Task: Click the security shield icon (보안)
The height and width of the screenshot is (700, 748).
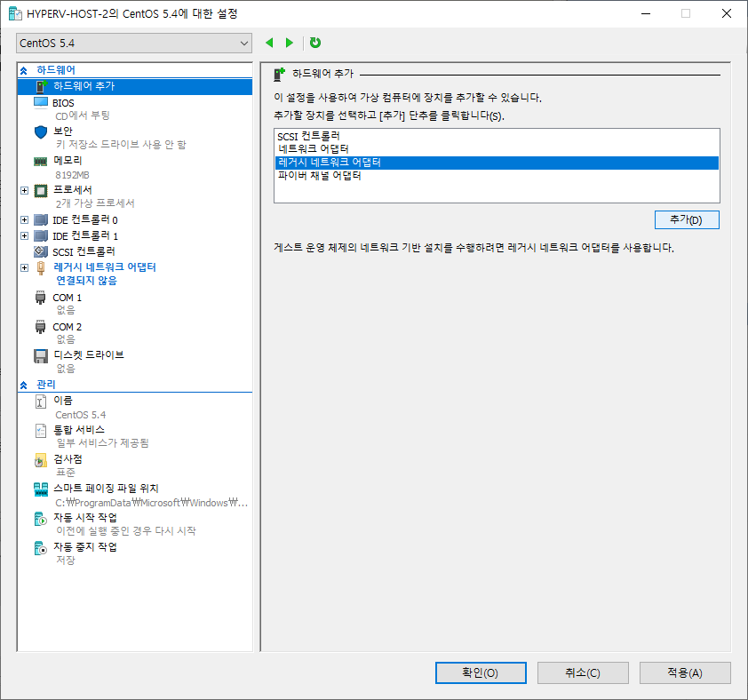Action: (x=40, y=131)
